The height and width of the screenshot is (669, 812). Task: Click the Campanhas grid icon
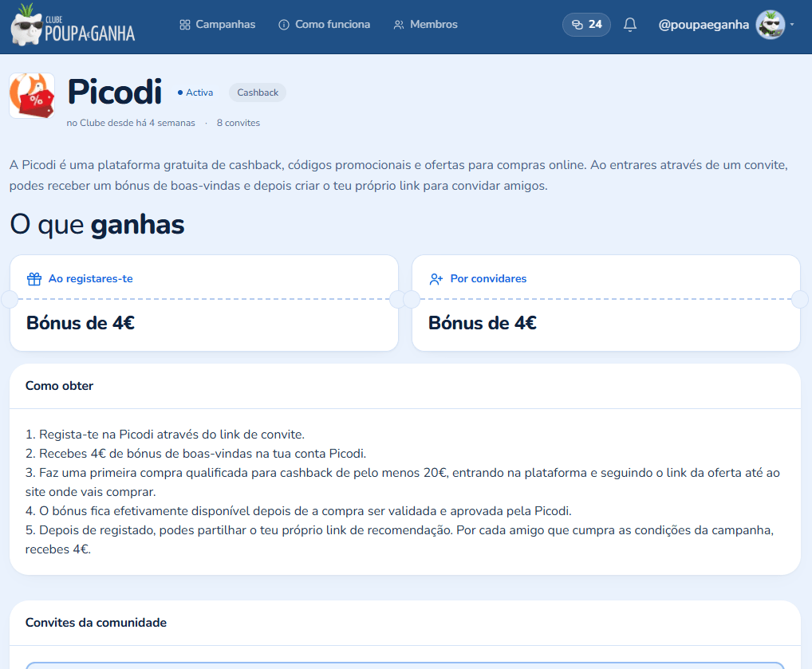(x=185, y=25)
